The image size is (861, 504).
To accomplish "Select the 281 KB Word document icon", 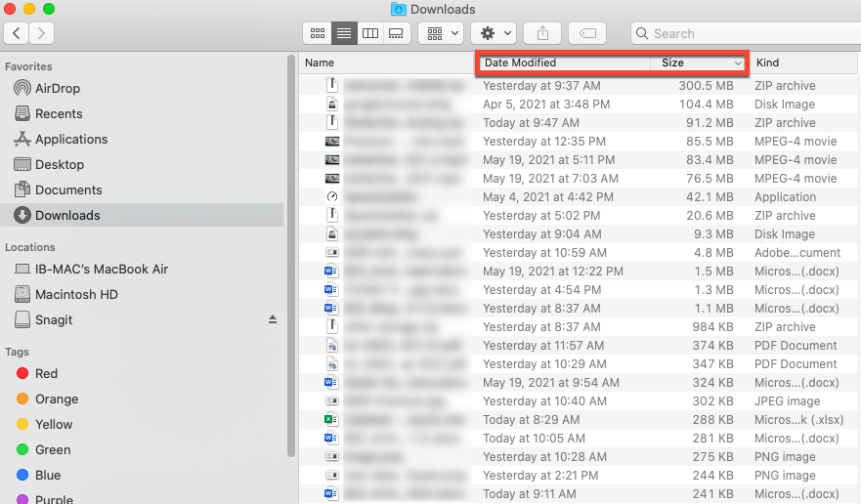I will coord(330,439).
